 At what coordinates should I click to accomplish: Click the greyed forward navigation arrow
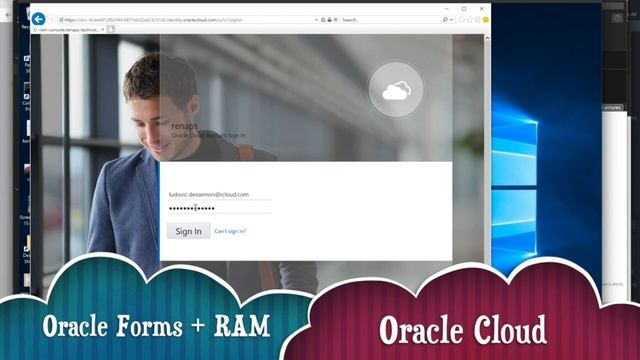(x=51, y=19)
